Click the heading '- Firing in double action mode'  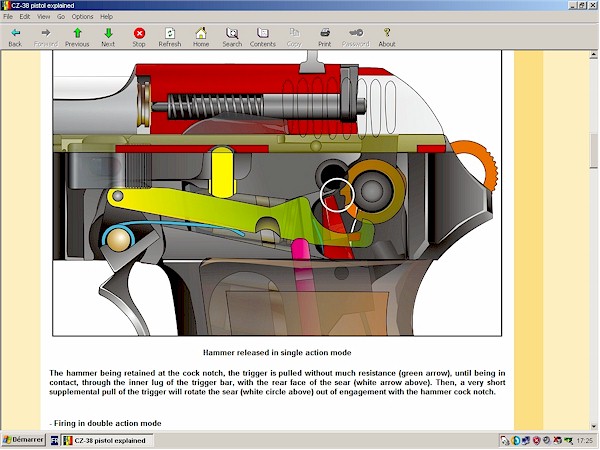105,423
